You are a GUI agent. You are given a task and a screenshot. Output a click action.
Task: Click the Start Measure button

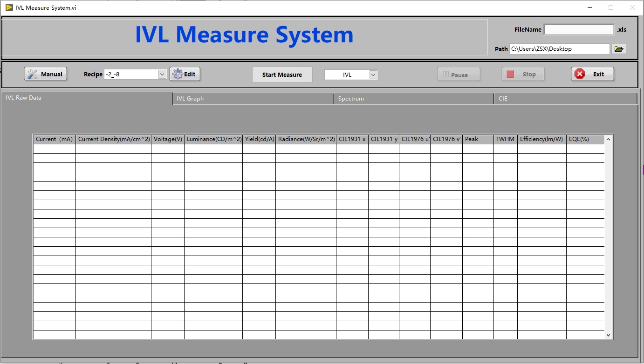[282, 74]
